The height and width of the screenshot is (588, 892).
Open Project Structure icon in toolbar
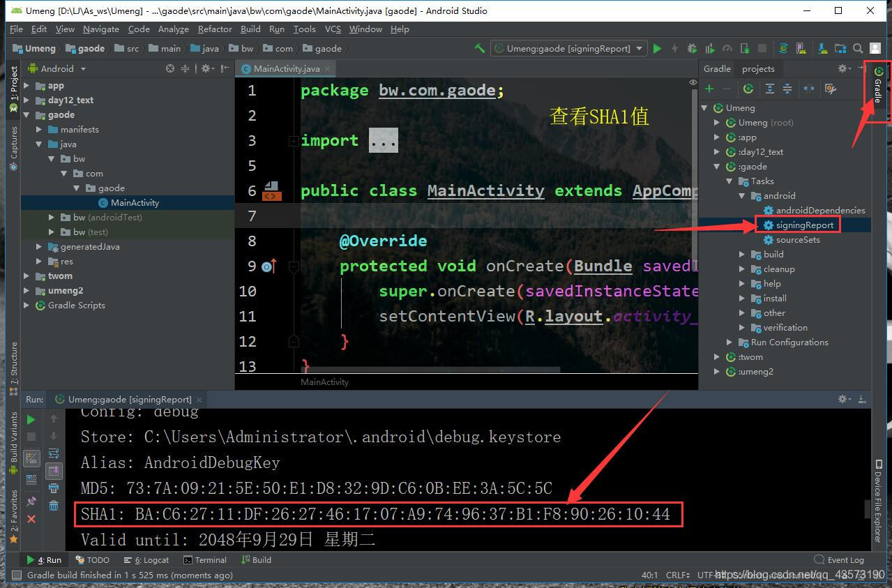click(x=840, y=48)
